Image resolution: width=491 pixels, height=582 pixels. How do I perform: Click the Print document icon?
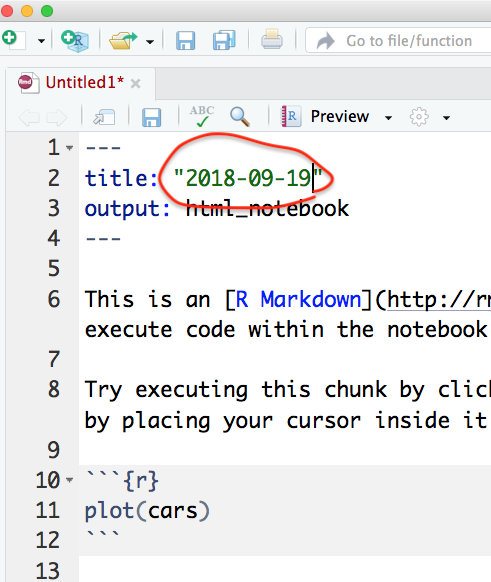coord(272,39)
